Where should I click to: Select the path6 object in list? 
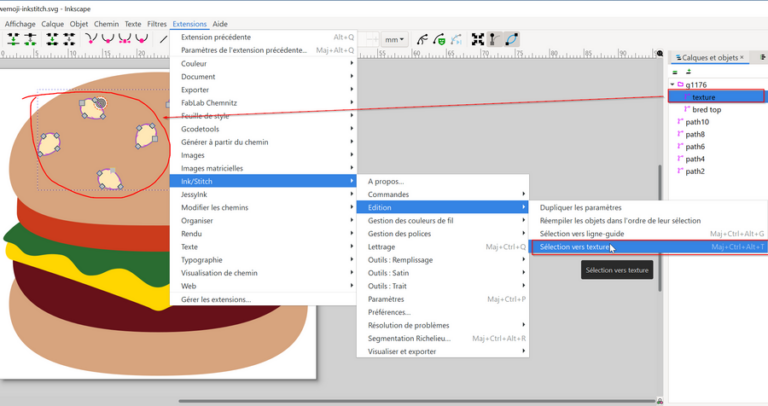coord(695,147)
